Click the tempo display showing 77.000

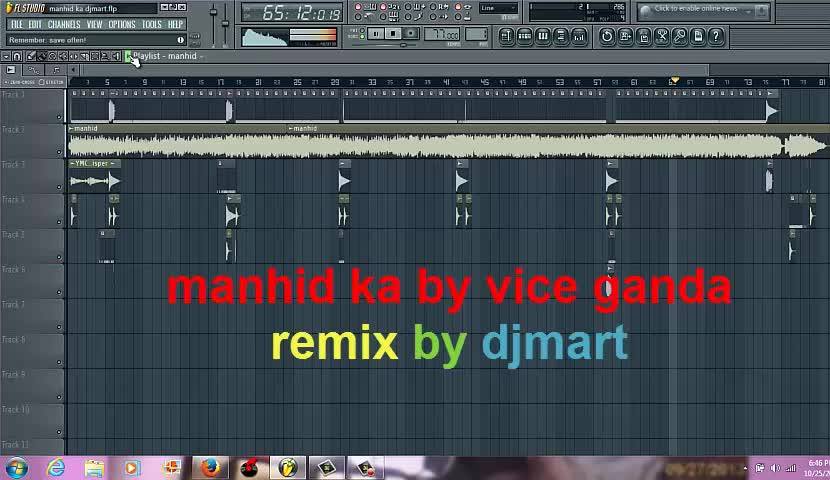tap(441, 34)
